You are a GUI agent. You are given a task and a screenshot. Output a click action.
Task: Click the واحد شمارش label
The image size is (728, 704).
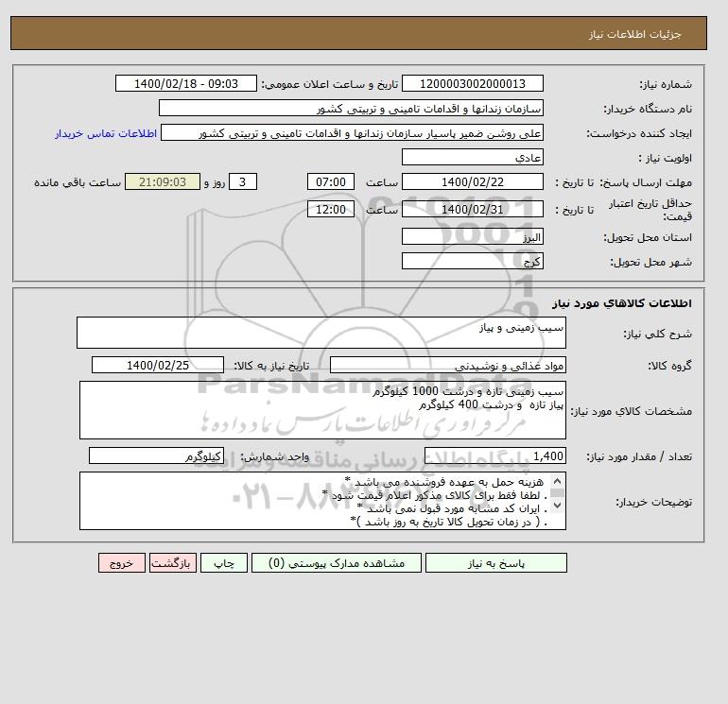coord(274,456)
